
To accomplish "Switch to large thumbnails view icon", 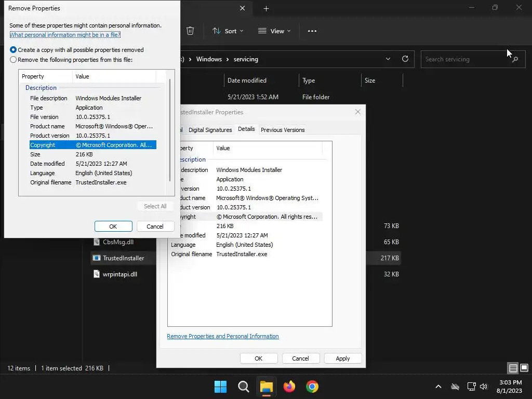I will tap(524, 368).
